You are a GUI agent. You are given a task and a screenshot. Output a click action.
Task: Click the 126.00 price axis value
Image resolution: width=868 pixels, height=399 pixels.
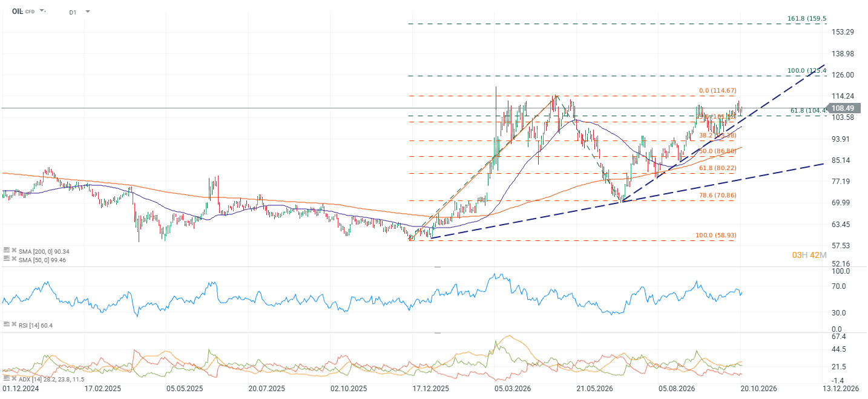(844, 75)
